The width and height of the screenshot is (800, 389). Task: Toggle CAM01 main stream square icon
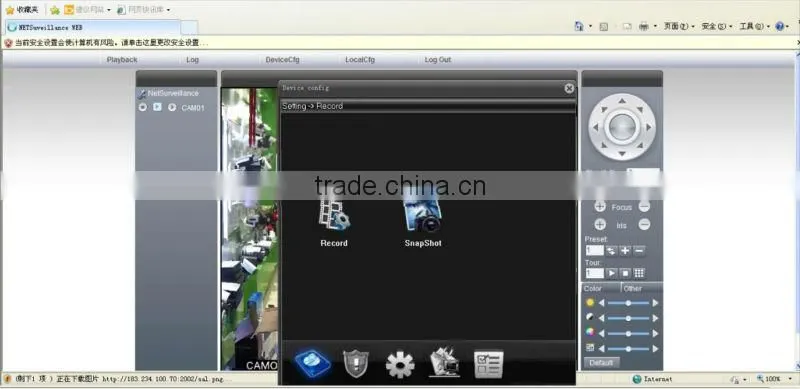158,107
